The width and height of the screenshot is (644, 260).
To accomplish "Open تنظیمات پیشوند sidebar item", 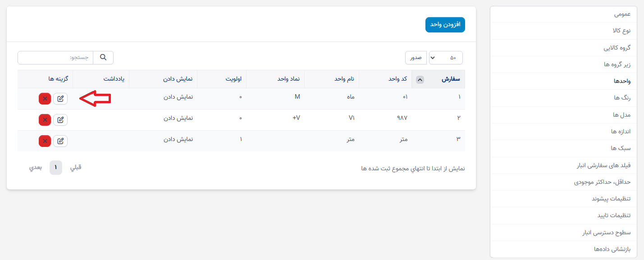I will [x=563, y=199].
